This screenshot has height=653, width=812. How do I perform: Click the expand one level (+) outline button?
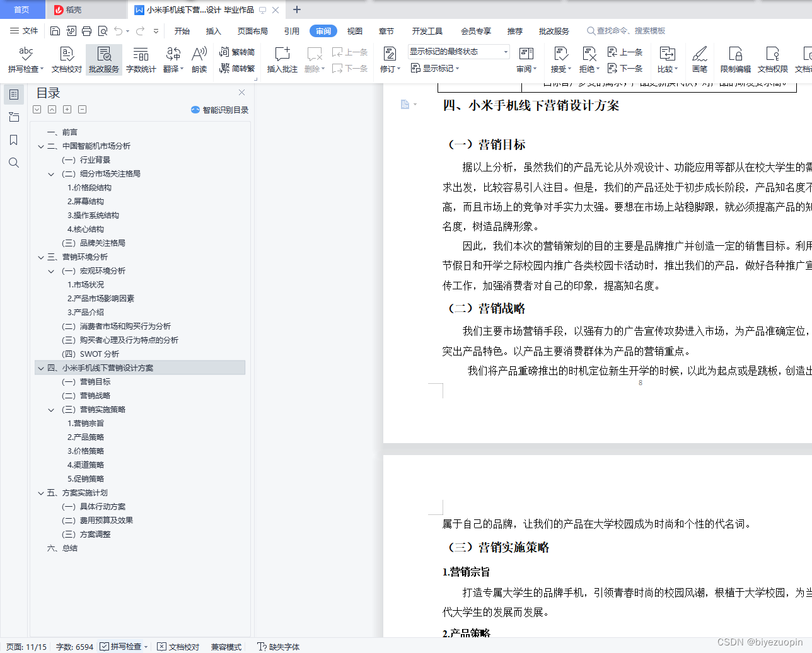pyautogui.click(x=67, y=109)
